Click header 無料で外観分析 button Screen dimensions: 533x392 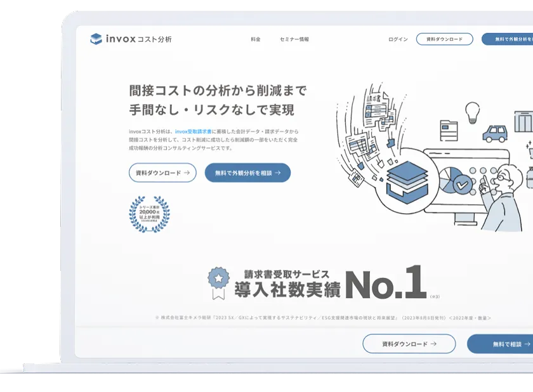point(507,39)
